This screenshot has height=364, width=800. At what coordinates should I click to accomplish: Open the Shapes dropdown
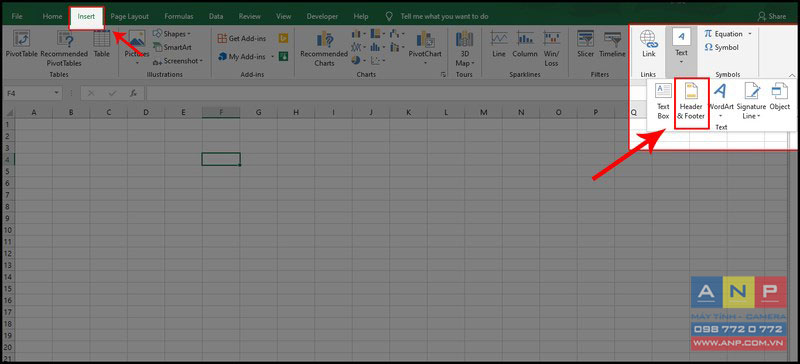coord(171,34)
